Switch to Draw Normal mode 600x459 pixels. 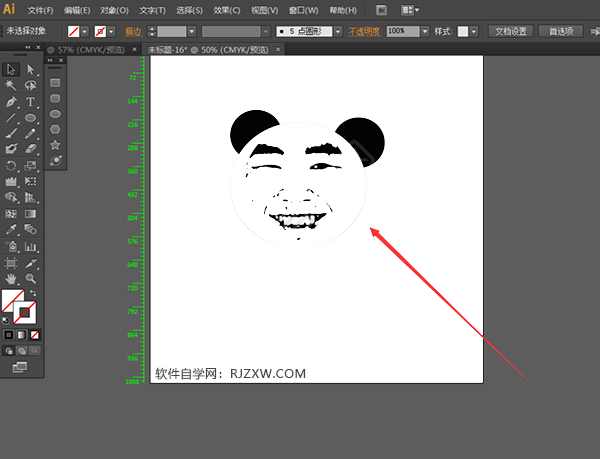8,351
